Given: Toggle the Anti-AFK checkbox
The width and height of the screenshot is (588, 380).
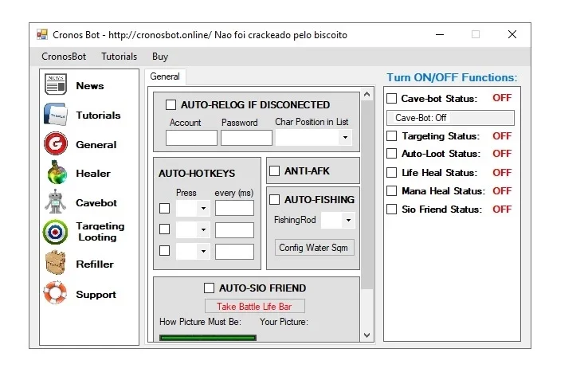Looking at the screenshot, I should pos(275,171).
